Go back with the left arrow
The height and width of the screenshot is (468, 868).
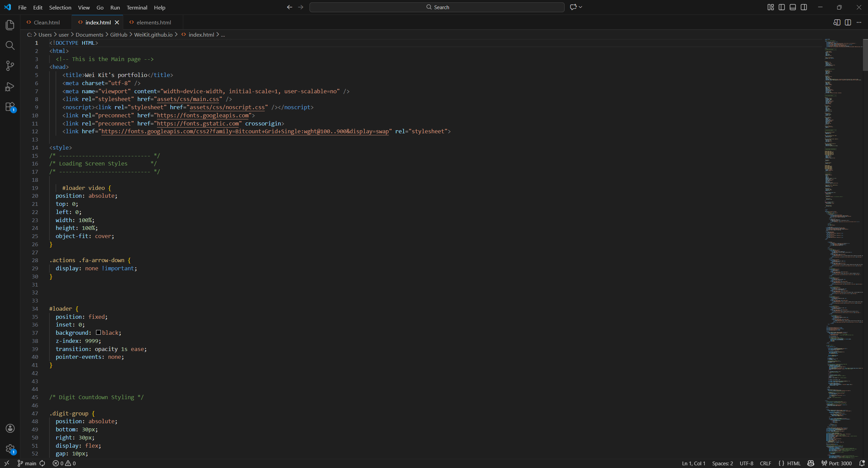click(289, 7)
